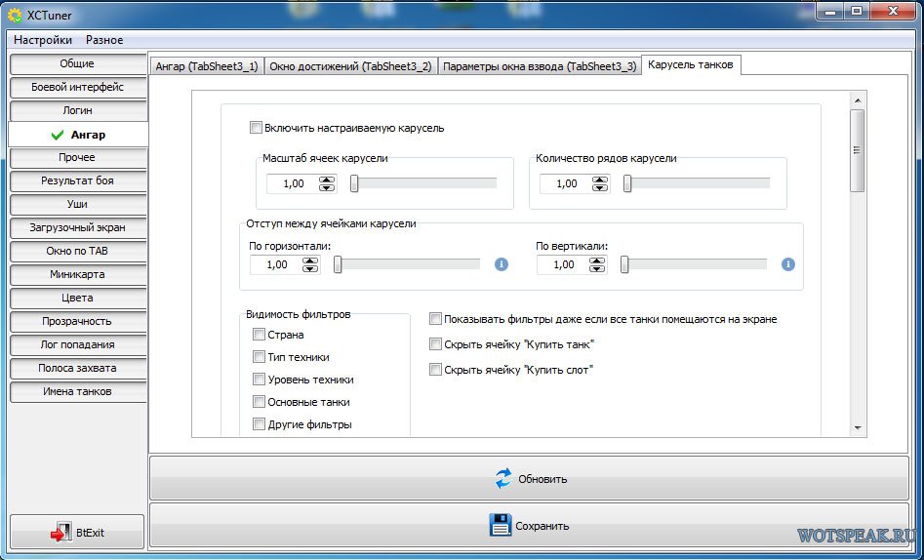Toggle the Страна filter visibility checkbox
Viewport: 924px width, 560px height.
[259, 335]
